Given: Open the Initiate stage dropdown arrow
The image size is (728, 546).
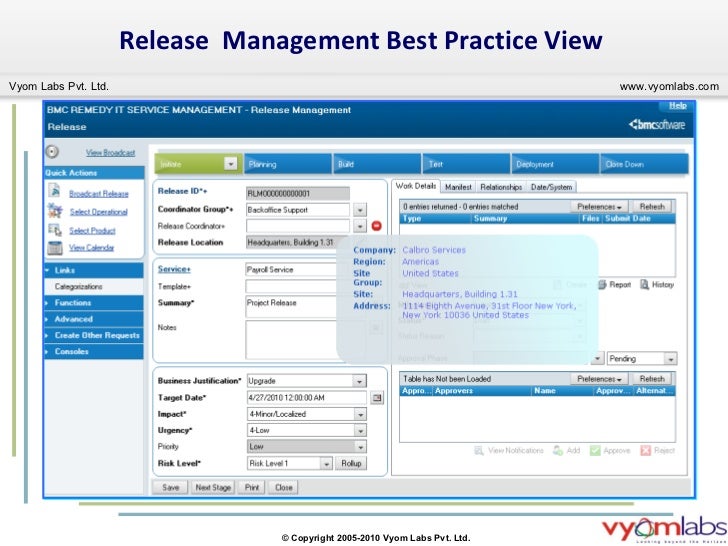Looking at the screenshot, I should [231, 163].
